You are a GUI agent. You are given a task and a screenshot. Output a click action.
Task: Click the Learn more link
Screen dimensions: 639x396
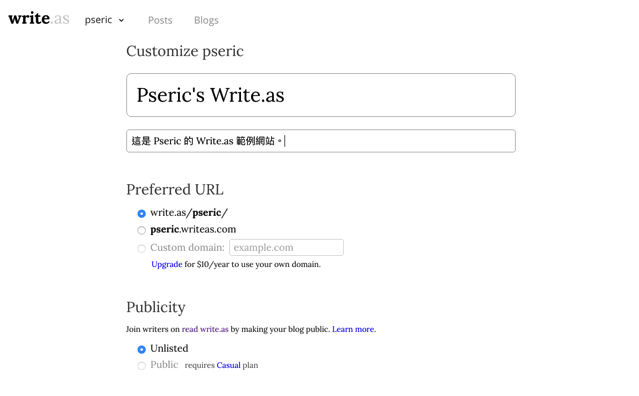point(353,329)
